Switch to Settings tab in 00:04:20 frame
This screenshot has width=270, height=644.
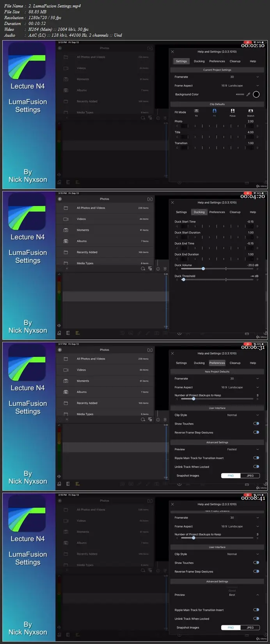click(181, 212)
